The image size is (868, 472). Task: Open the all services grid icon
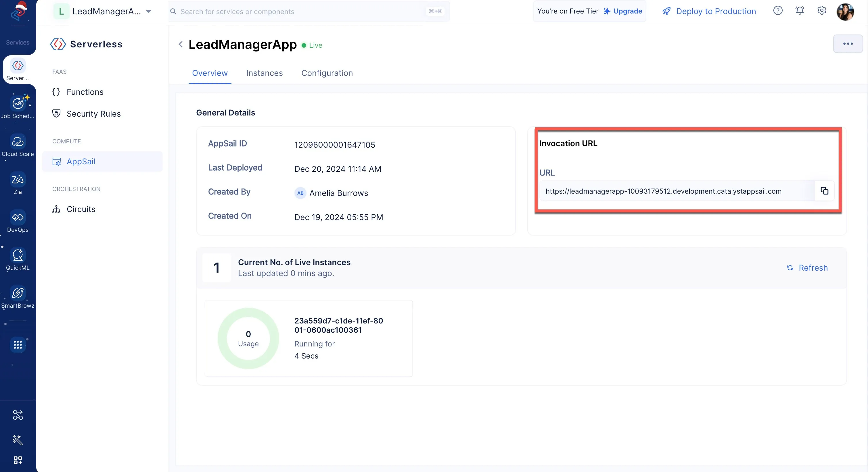(x=18, y=344)
